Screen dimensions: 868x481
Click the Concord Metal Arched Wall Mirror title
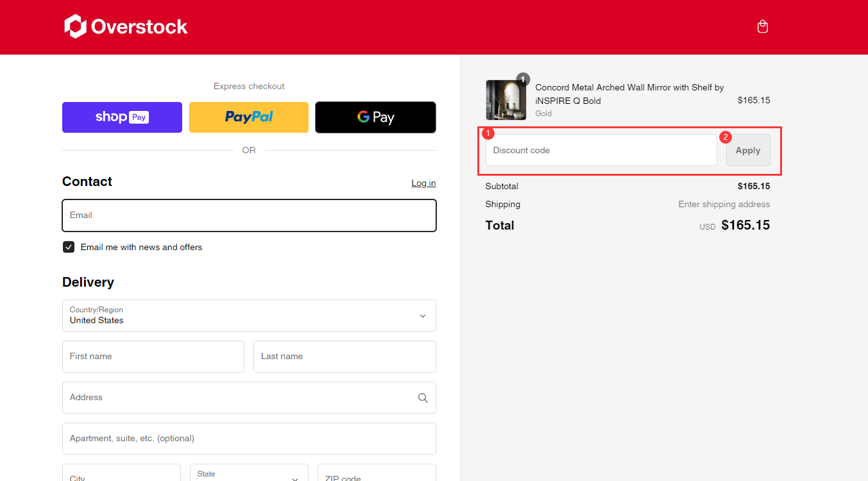pyautogui.click(x=629, y=94)
